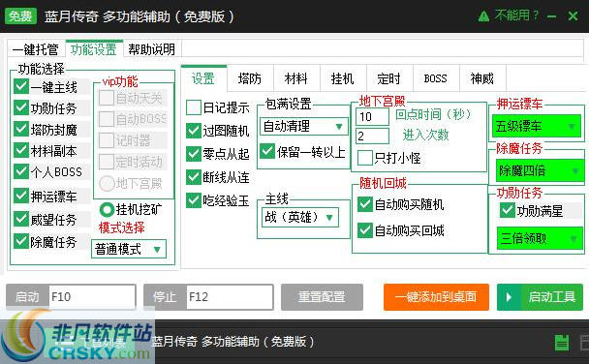The image size is (589, 364).
Task: Open the 挂机 settings tab
Action: coord(343,78)
